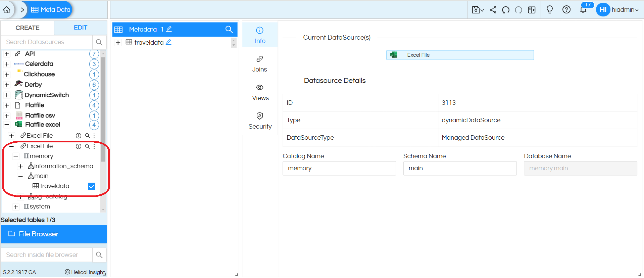Open the Joins section tab
Screen dimensions: 644x278
click(x=260, y=64)
